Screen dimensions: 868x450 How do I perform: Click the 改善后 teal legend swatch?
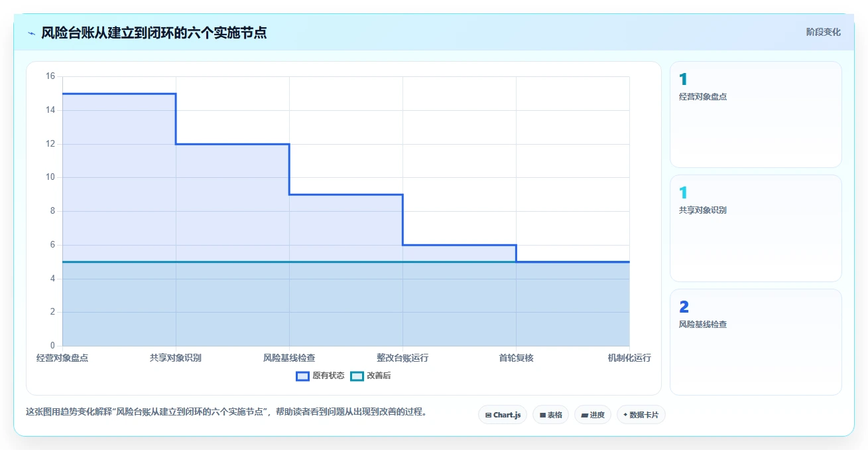(357, 376)
